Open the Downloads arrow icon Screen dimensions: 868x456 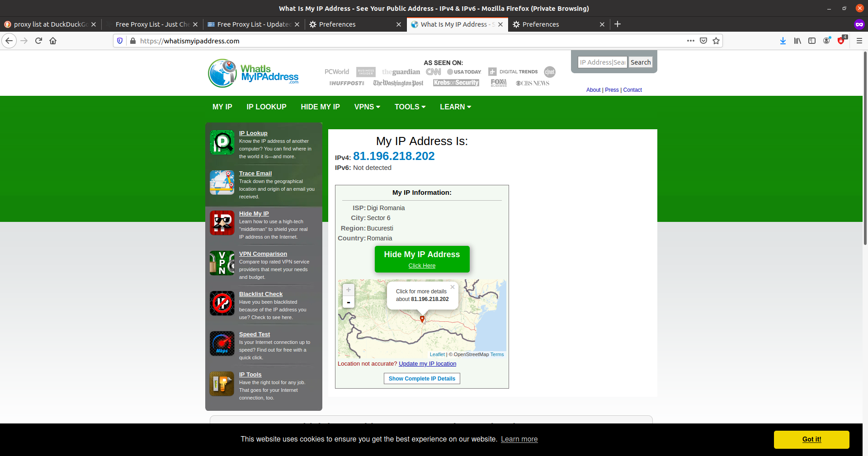tap(783, 41)
